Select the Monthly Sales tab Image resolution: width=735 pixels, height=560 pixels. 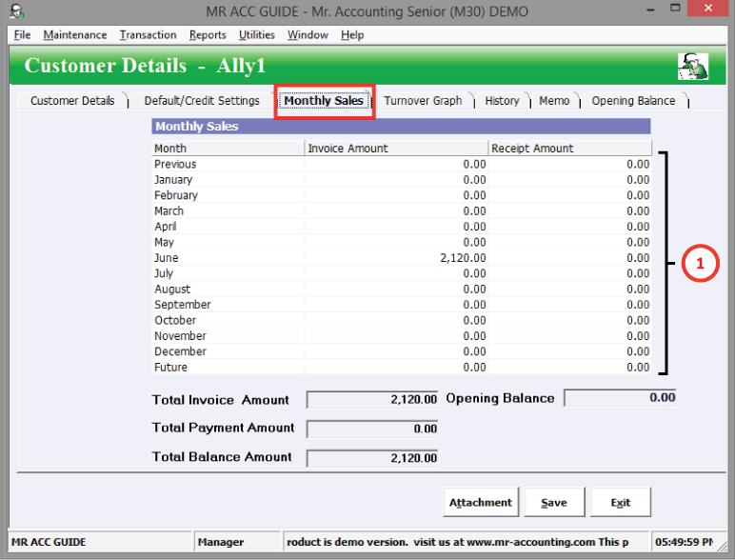324,101
